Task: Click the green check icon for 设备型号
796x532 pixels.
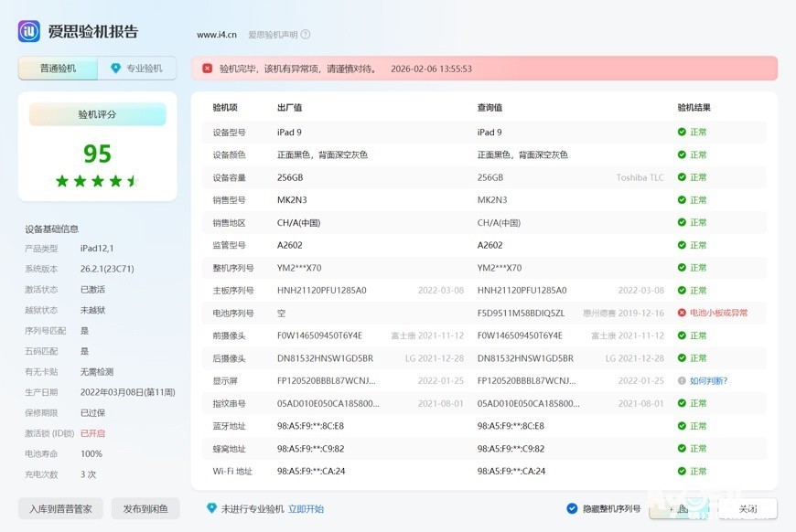Action: coord(682,133)
